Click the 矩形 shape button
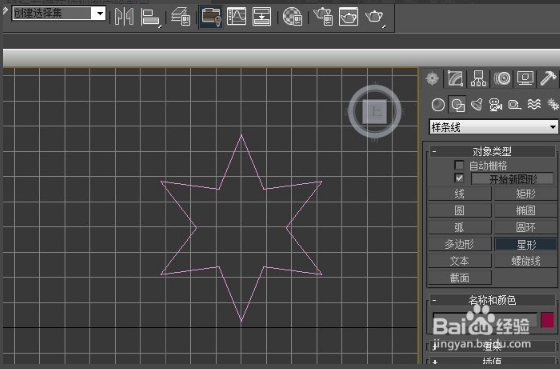 pos(526,194)
